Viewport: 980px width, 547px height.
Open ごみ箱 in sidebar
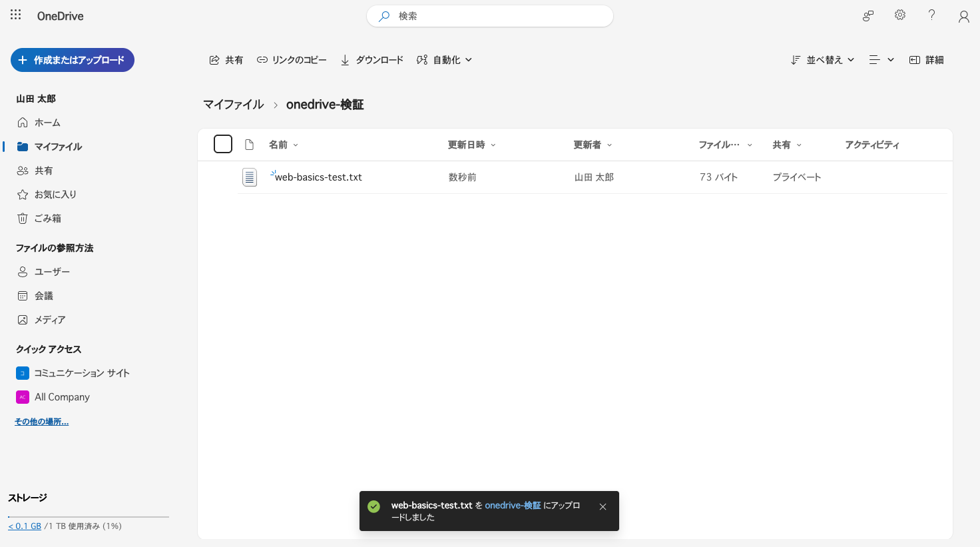click(48, 219)
